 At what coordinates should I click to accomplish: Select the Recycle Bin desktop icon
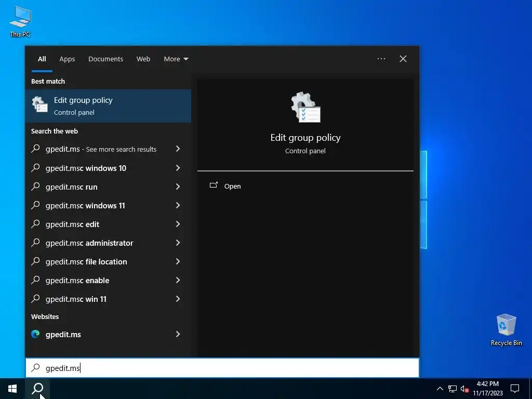click(506, 329)
